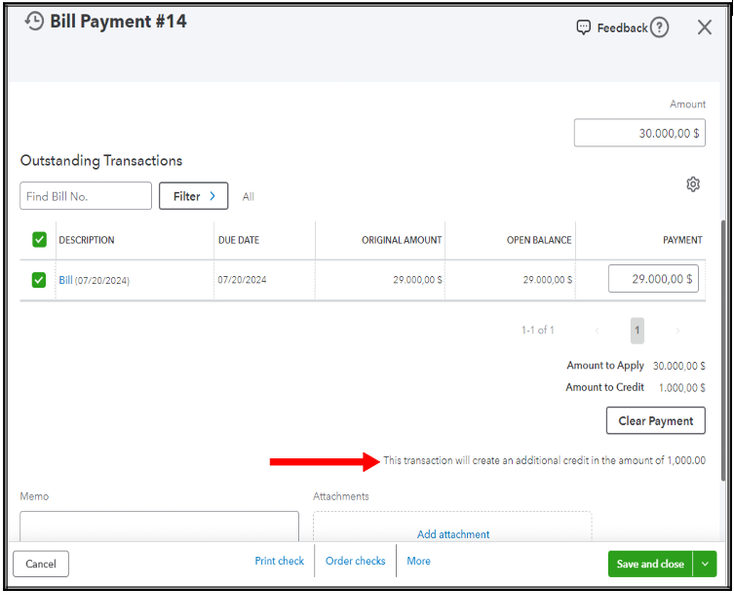Uncheck the Bill (07/20/2024) row checkbox
This screenshot has height=595, width=734.
pos(39,280)
